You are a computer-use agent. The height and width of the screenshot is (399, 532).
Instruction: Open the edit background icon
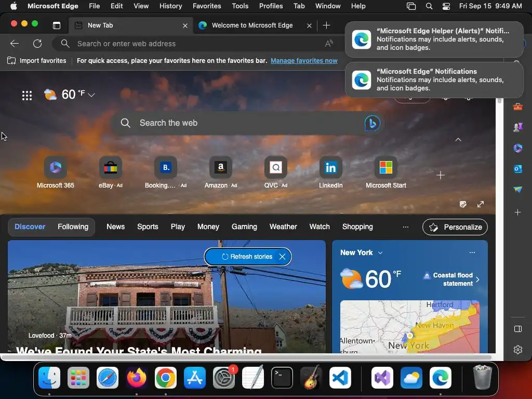(463, 204)
